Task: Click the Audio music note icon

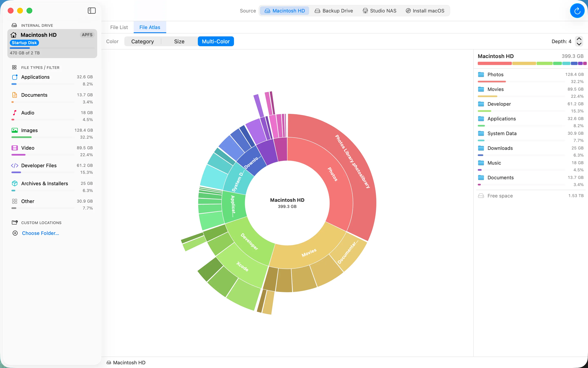Action: (14, 113)
